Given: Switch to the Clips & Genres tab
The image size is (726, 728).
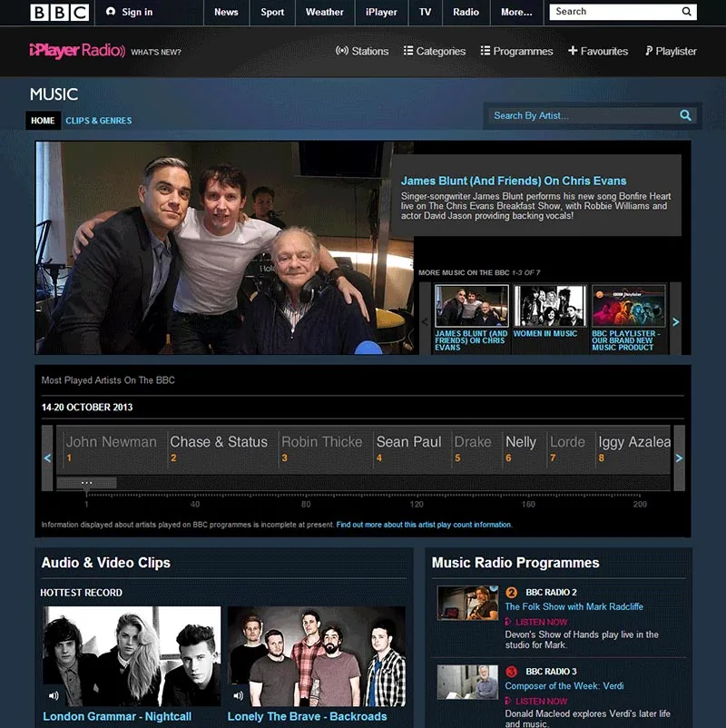Looking at the screenshot, I should [98, 121].
